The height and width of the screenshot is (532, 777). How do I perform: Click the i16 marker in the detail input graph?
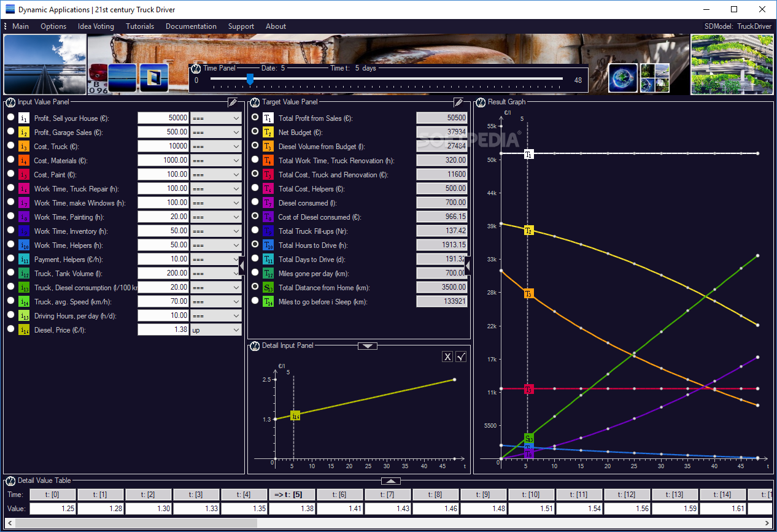295,416
